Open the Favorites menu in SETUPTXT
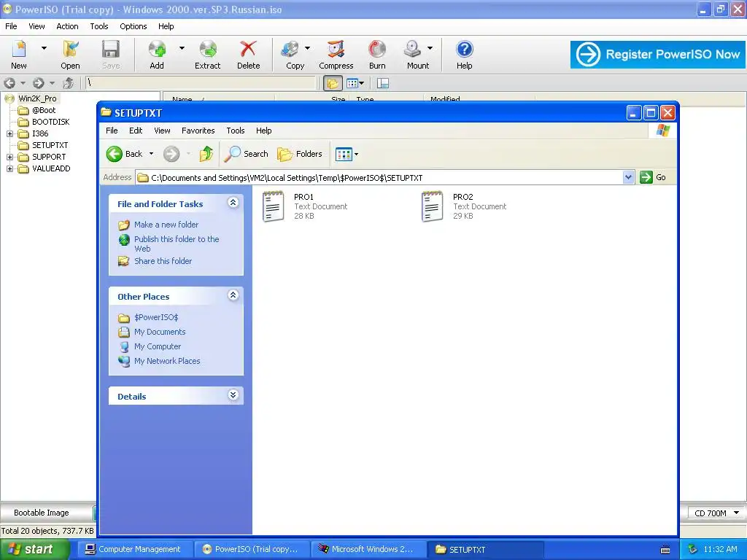 tap(198, 131)
